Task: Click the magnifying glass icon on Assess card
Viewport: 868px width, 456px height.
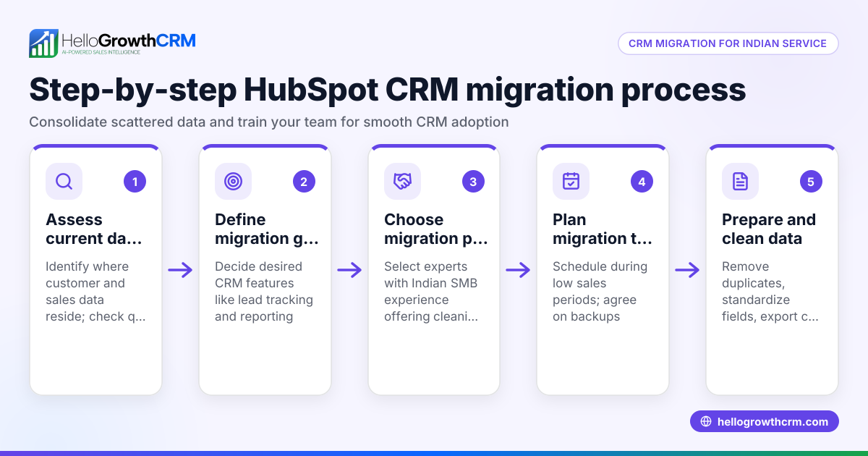Action: (x=64, y=181)
